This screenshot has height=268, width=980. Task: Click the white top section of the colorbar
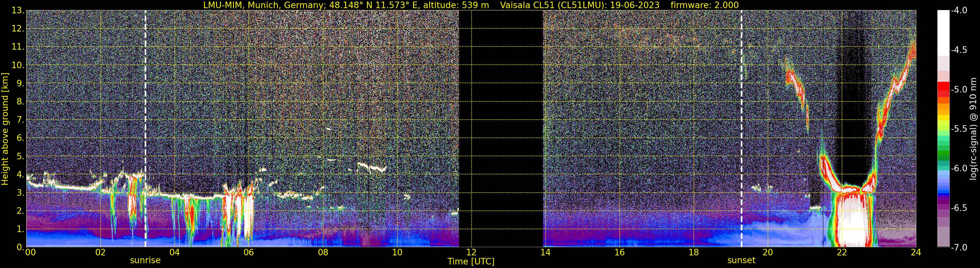coord(943,33)
